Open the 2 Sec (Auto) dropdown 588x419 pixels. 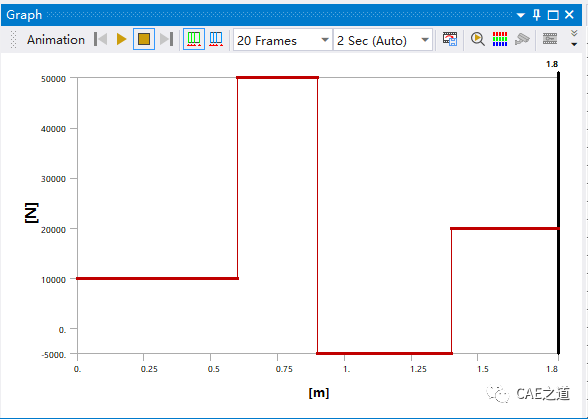tap(383, 40)
